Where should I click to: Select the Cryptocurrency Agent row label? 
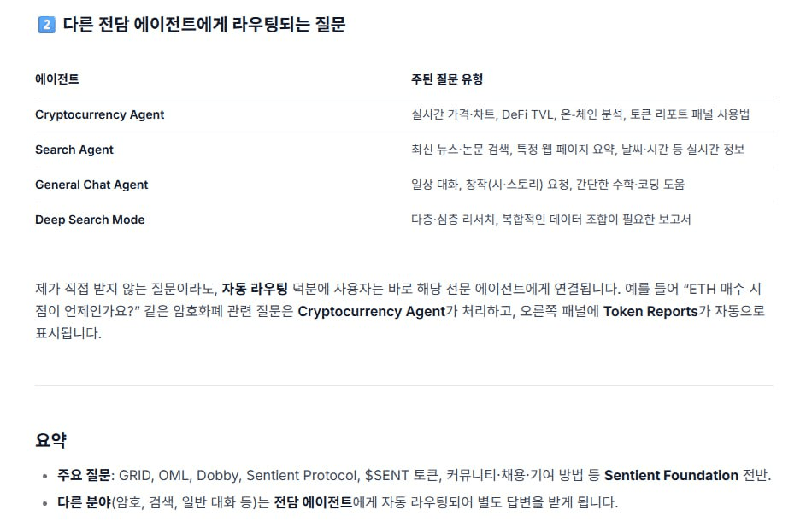coord(99,114)
